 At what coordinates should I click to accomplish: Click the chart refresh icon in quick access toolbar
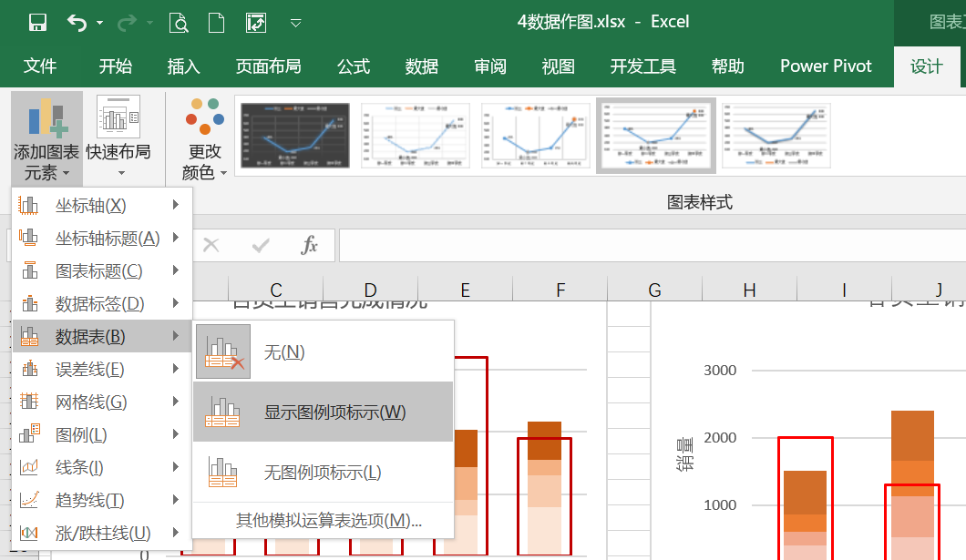tap(256, 23)
